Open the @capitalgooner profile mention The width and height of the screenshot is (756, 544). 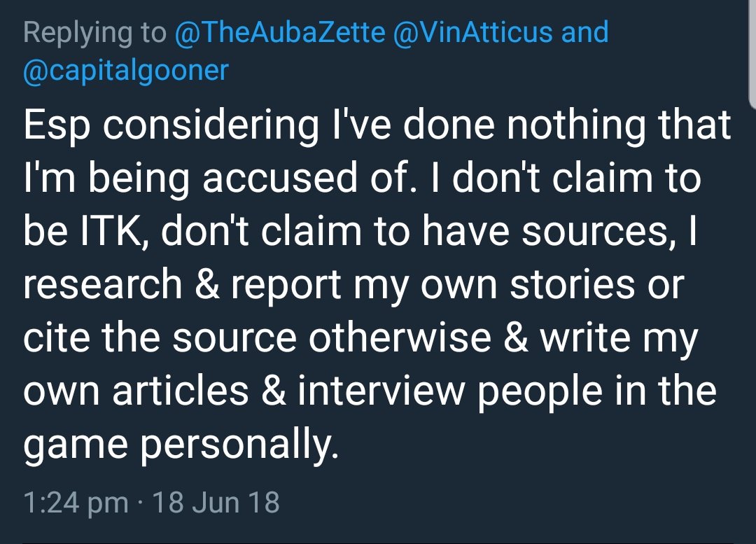pyautogui.click(x=126, y=71)
